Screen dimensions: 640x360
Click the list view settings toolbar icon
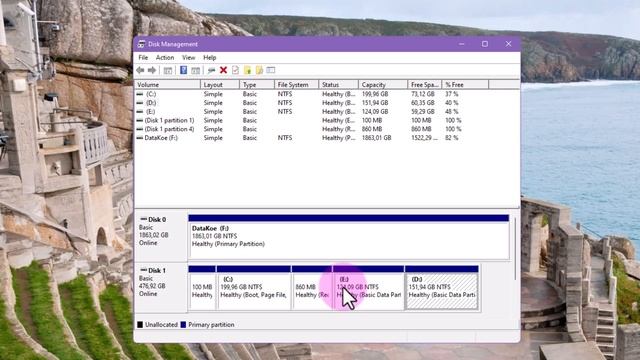point(271,70)
